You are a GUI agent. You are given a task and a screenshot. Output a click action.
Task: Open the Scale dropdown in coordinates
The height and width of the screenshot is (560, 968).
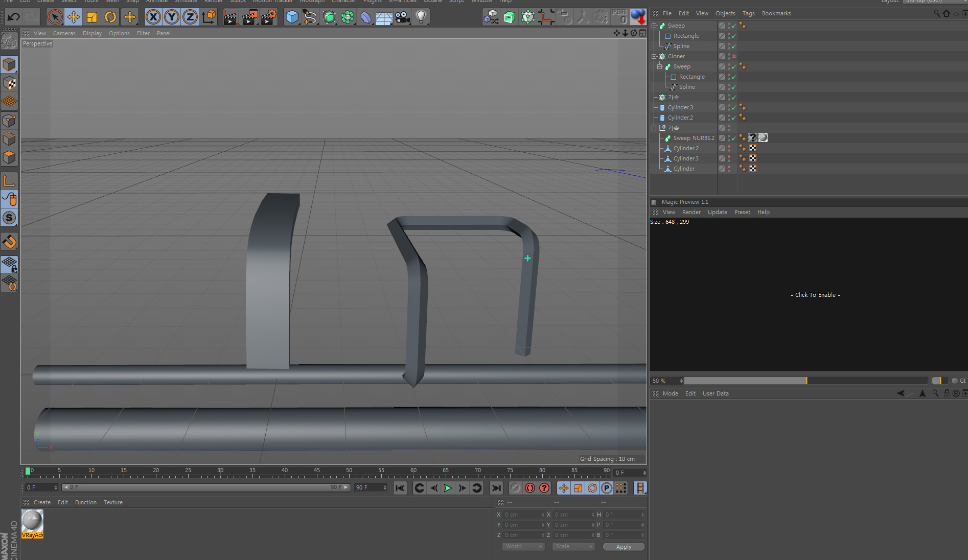573,546
